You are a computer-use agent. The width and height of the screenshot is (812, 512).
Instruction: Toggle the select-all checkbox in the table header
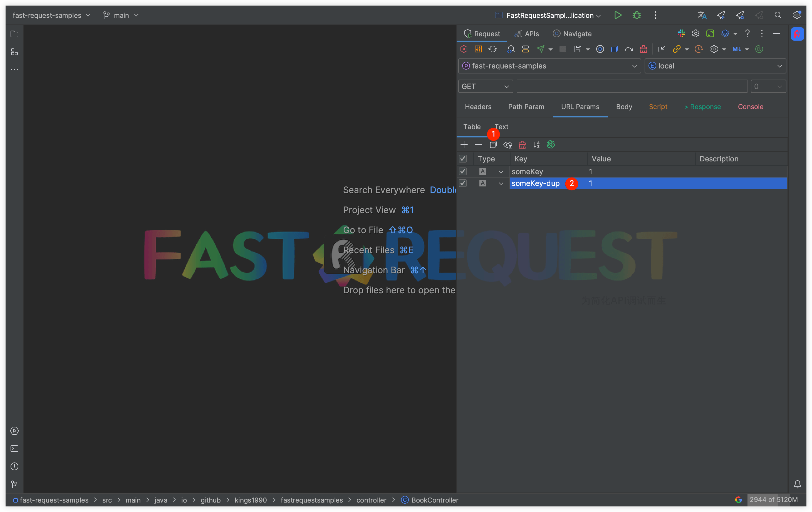[463, 159]
